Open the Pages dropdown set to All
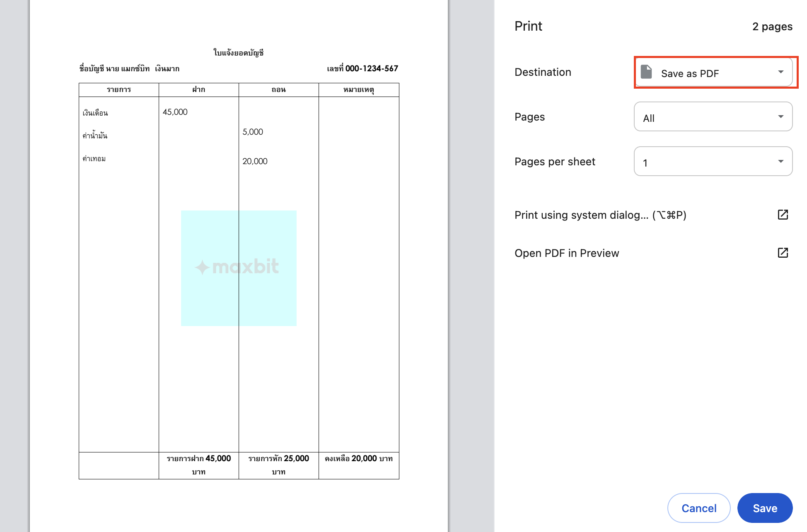The image size is (807, 532). click(713, 117)
